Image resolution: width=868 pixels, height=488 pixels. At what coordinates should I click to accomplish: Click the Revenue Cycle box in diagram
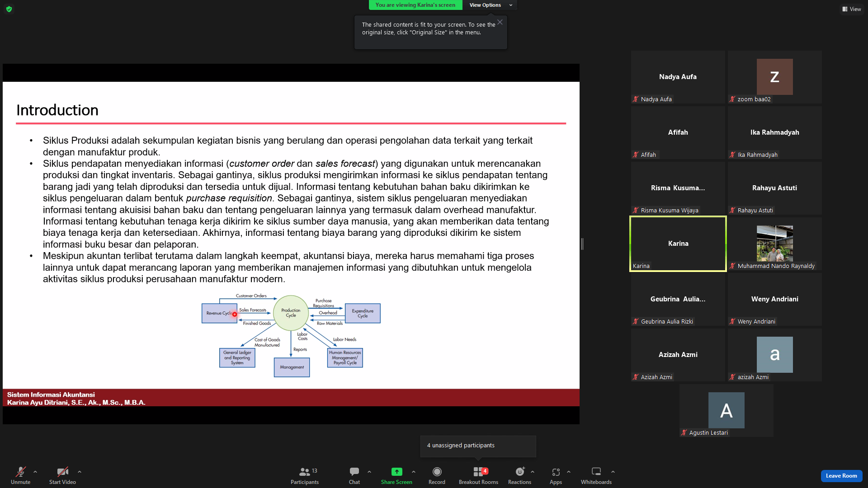coord(219,313)
